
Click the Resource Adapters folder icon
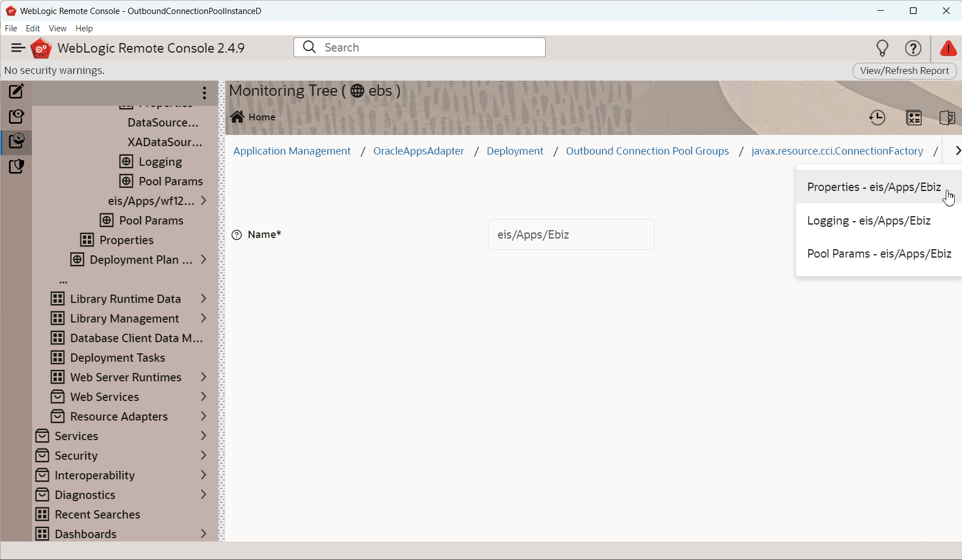click(x=58, y=417)
